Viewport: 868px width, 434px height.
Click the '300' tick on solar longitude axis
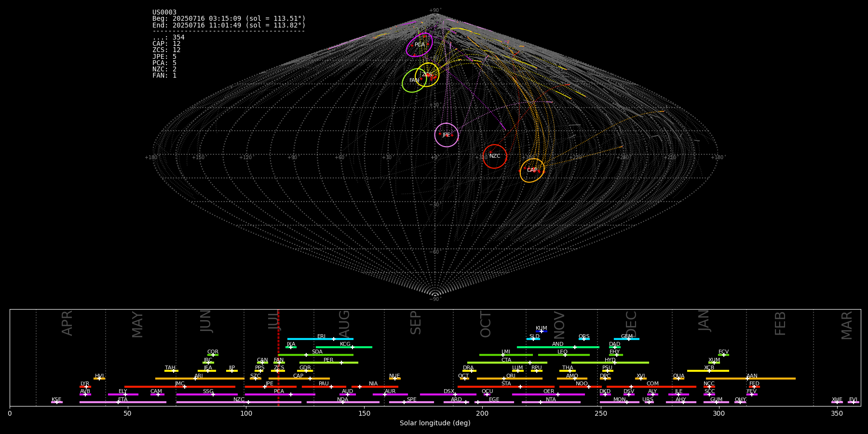(x=719, y=413)
